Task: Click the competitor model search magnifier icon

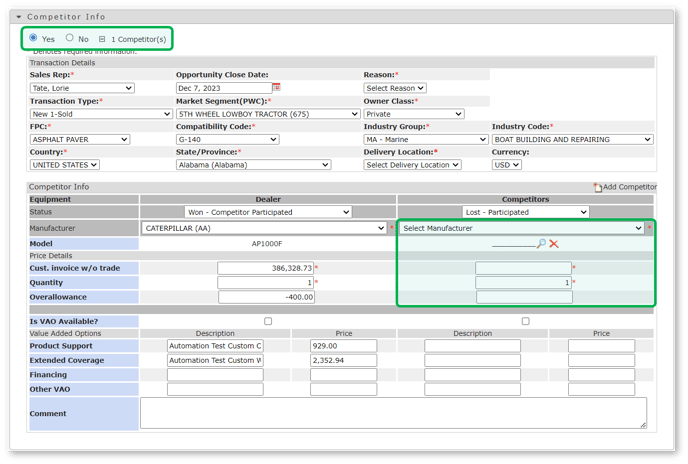Action: point(541,244)
